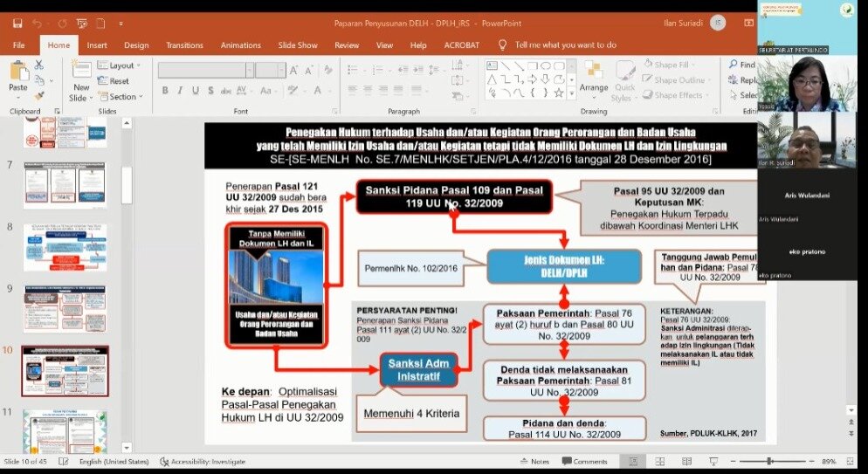The width and height of the screenshot is (868, 474).
Task: Click the Cut scissors icon
Action: pyautogui.click(x=38, y=65)
